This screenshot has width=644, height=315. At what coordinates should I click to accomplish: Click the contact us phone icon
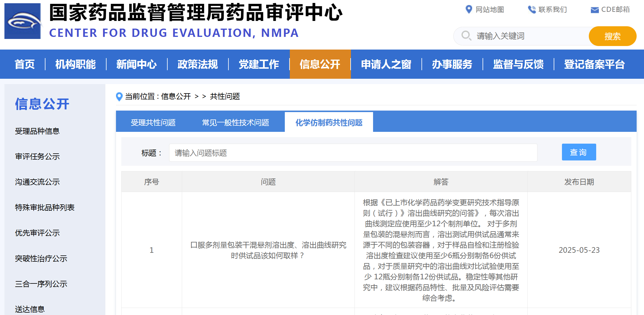click(x=532, y=9)
